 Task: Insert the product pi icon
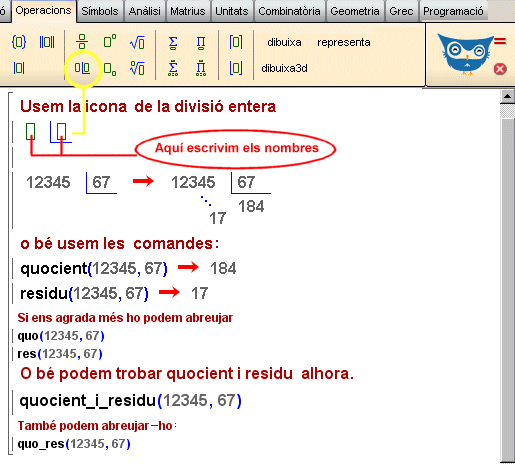tap(201, 43)
